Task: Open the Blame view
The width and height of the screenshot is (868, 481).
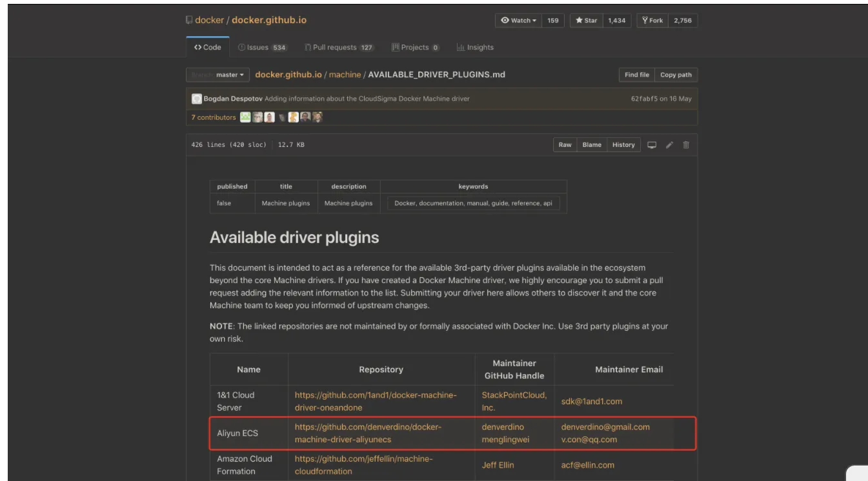Action: click(592, 145)
